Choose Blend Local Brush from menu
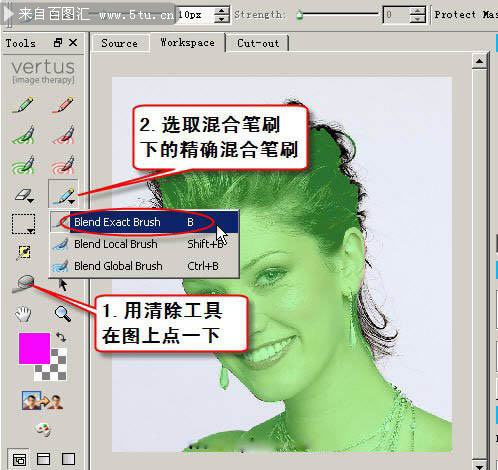The height and width of the screenshot is (470, 498). pos(144,244)
